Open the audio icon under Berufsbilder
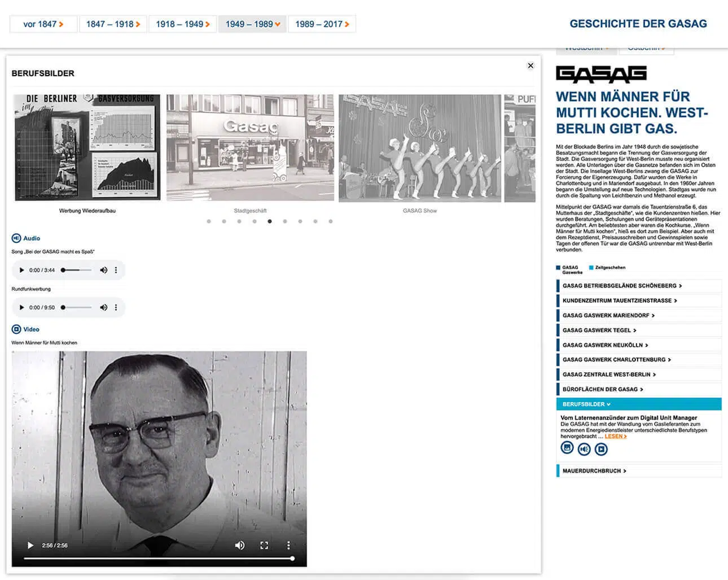 pos(584,449)
